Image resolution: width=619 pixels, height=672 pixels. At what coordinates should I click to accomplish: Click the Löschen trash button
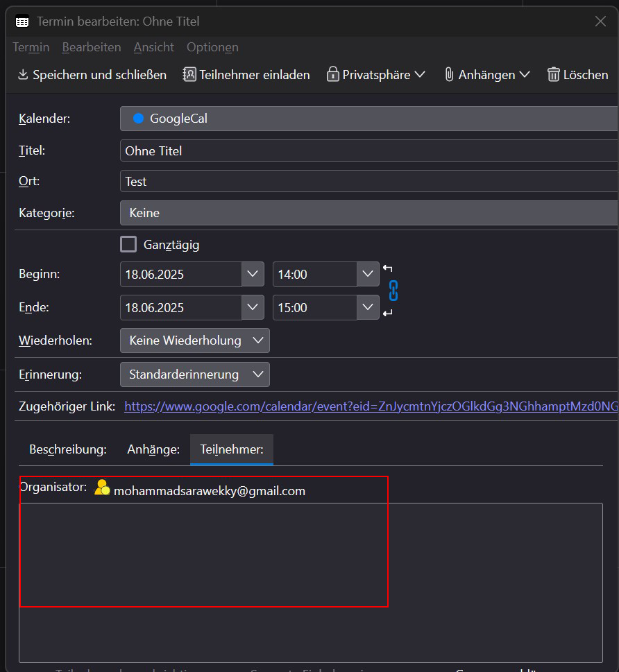point(578,75)
